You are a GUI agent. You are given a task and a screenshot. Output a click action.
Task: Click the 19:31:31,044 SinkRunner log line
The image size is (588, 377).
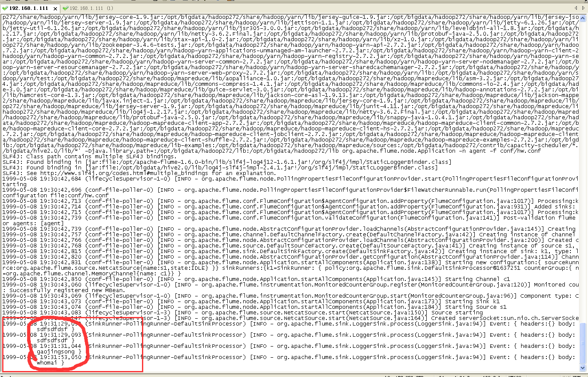290,346
